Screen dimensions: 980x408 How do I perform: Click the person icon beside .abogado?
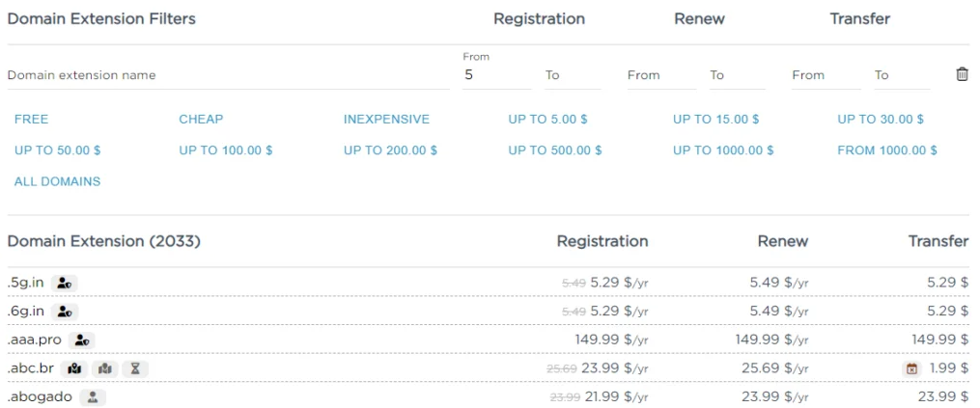(93, 397)
